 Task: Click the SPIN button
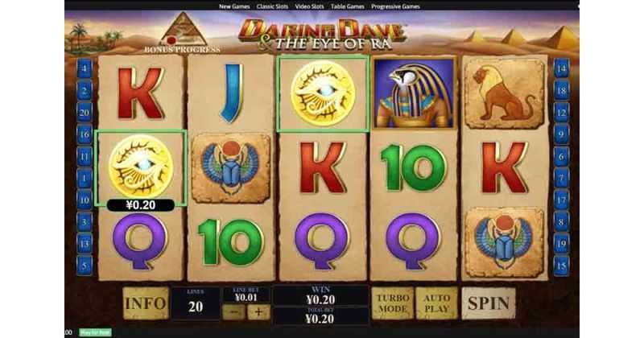point(489,303)
